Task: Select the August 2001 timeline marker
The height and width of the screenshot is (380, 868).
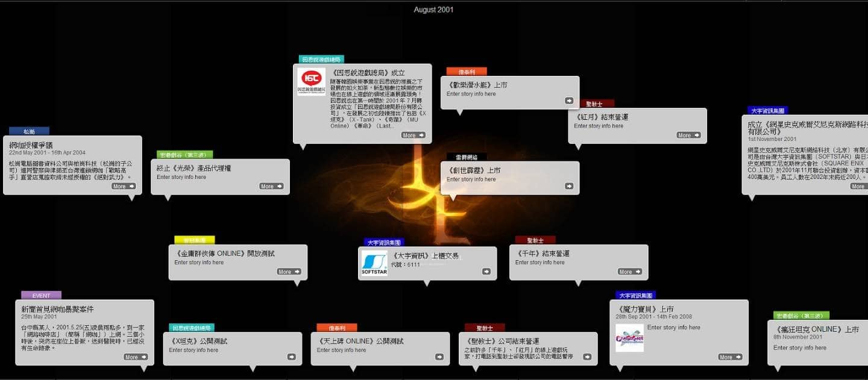Action: coord(434,10)
